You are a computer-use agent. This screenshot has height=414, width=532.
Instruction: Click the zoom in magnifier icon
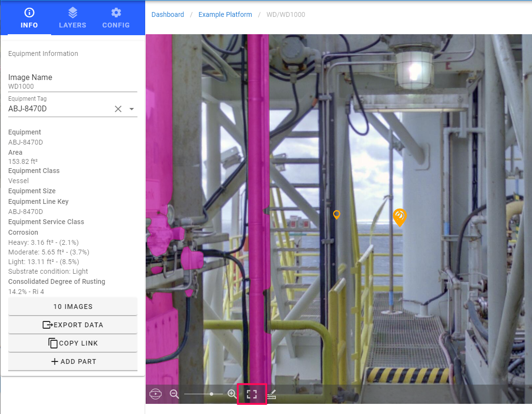pyautogui.click(x=232, y=394)
